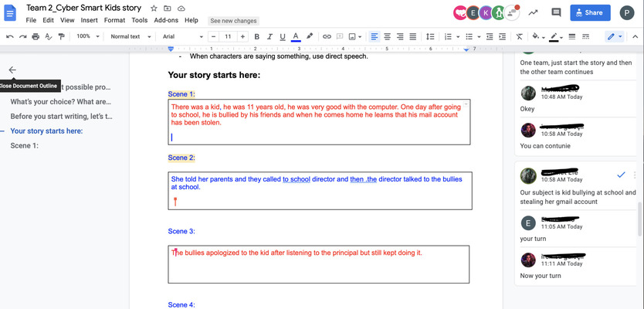Viewport: 644px width, 309px height.
Task: Toggle bold formatting
Action: pyautogui.click(x=257, y=36)
